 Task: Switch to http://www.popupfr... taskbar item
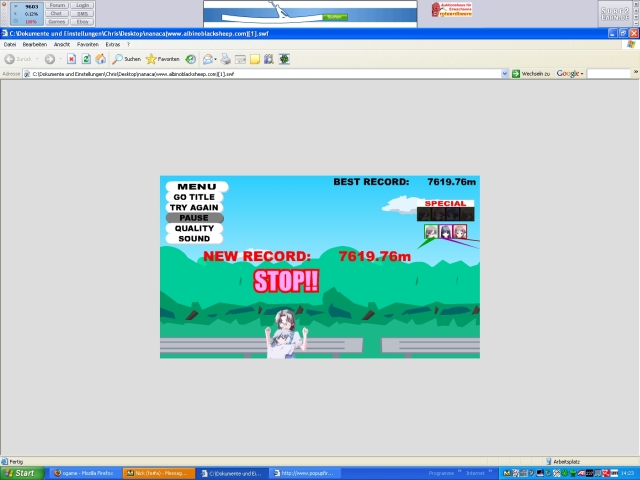[x=304, y=473]
